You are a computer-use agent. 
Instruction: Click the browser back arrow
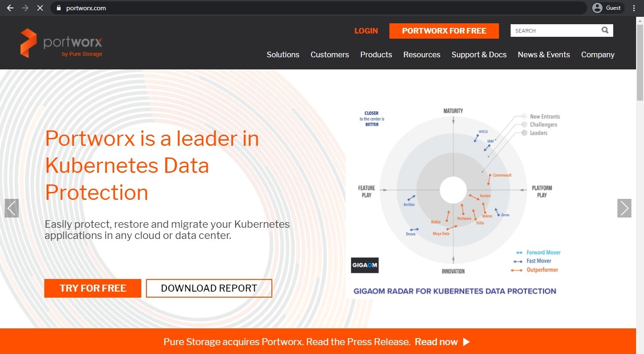click(x=10, y=8)
